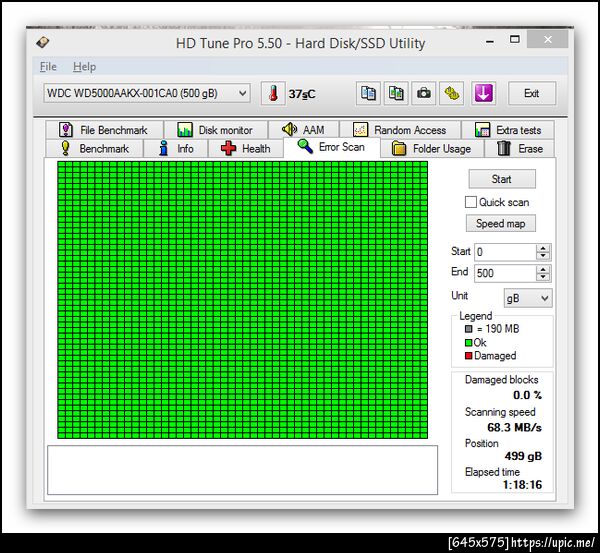Decrease the End value with down arrow
600x553 pixels.
click(543, 277)
